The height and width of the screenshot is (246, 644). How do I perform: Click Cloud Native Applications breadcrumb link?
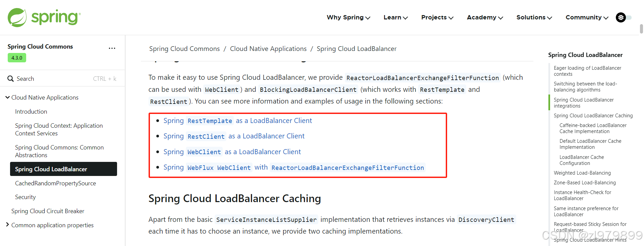268,49
